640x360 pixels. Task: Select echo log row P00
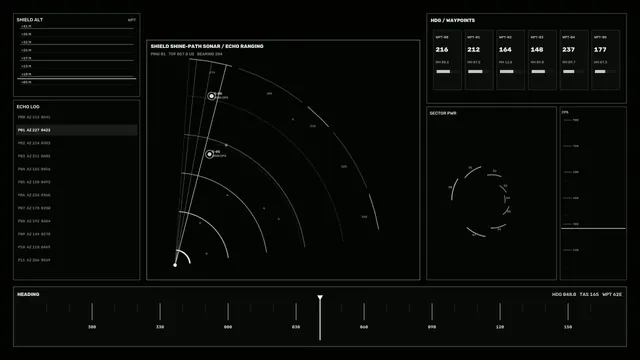77,117
